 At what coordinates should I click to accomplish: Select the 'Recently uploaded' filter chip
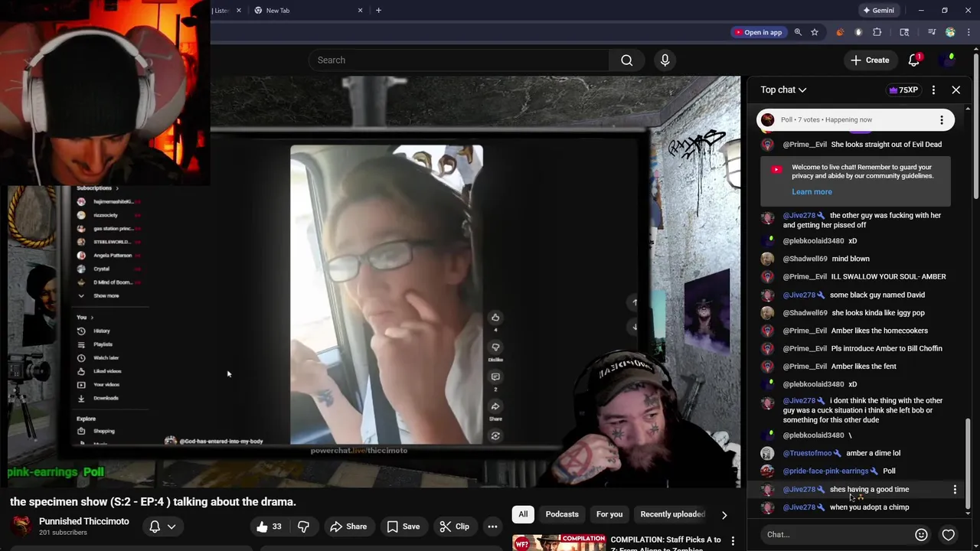(672, 514)
